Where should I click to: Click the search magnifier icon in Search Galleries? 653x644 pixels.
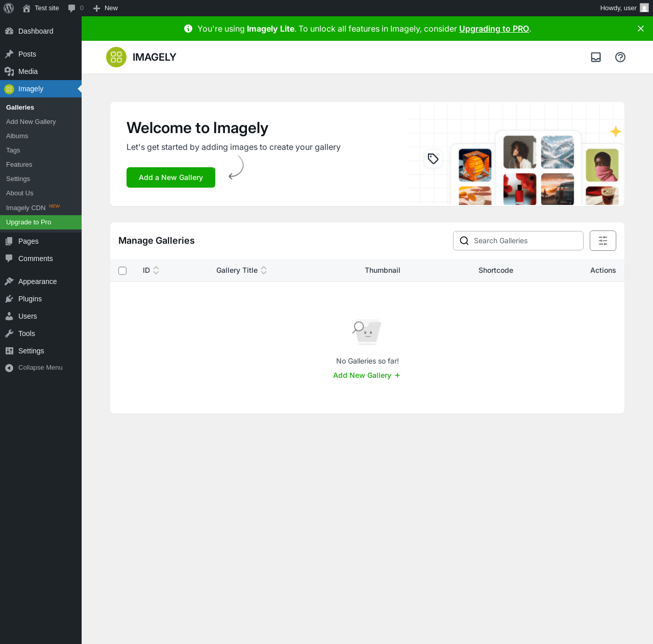pyautogui.click(x=464, y=241)
